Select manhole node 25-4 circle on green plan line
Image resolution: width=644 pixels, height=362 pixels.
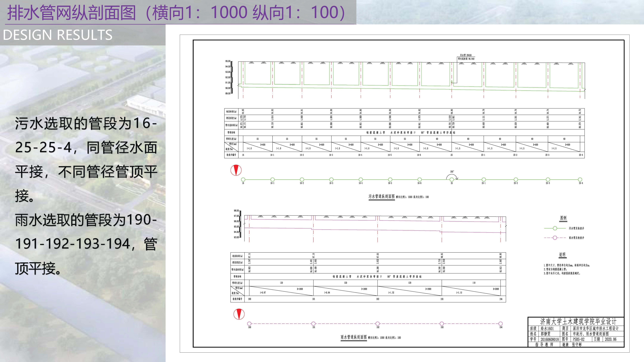(x=580, y=179)
